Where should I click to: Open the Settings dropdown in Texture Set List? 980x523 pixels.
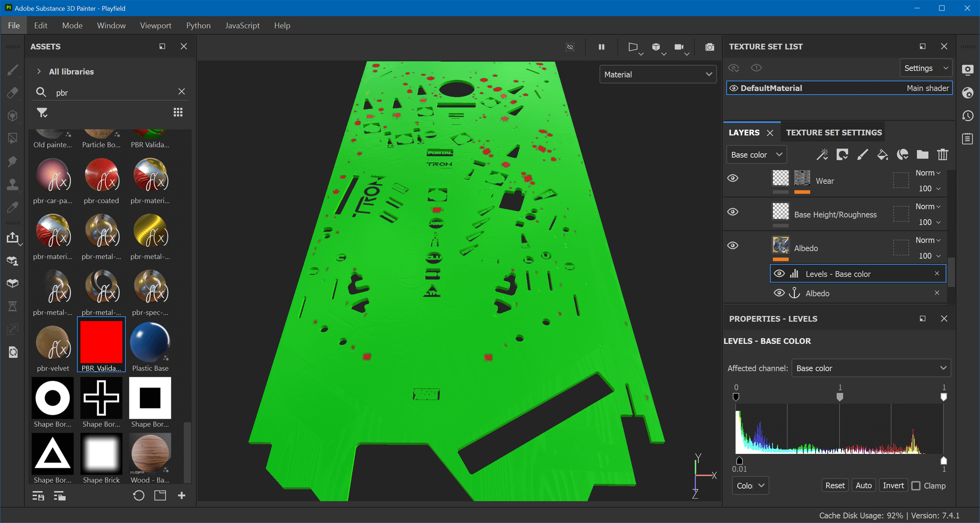point(926,68)
